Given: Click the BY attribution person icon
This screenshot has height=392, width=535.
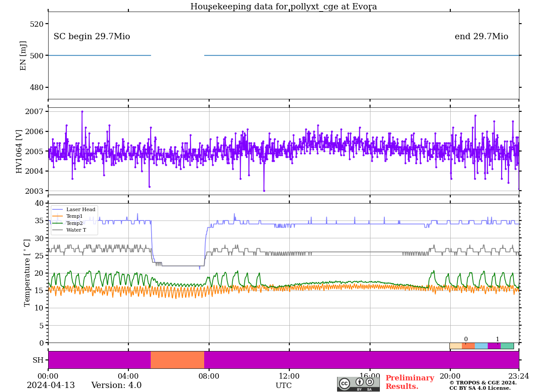Looking at the screenshot, I should pos(359,382).
